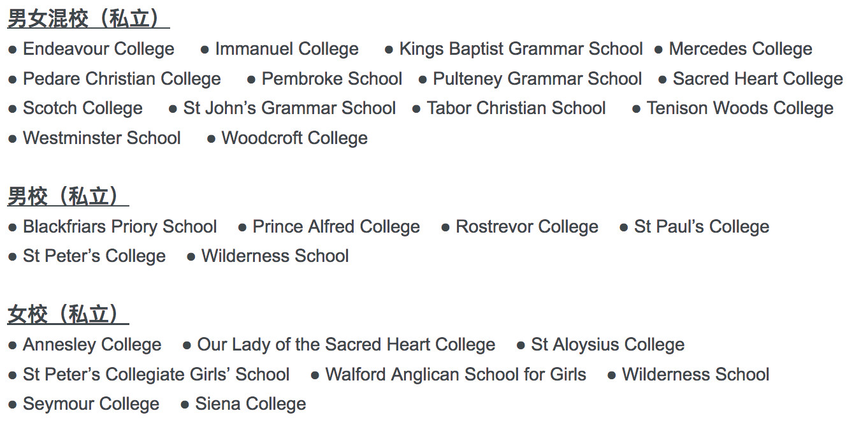868x427 pixels.
Task: Select Immanuel College in the list
Action: pos(287,49)
